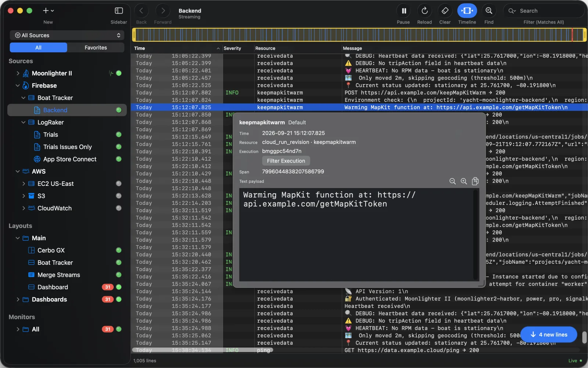This screenshot has height=368, width=588.
Task: Click the Search filter field
Action: (x=544, y=11)
